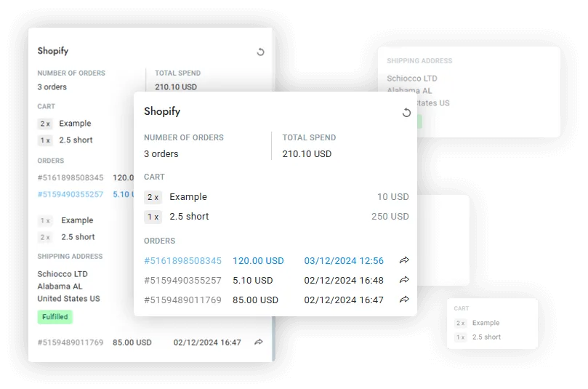Click 02/12/2024 16:47 date in back panel
588x389 pixels.
pyautogui.click(x=207, y=342)
